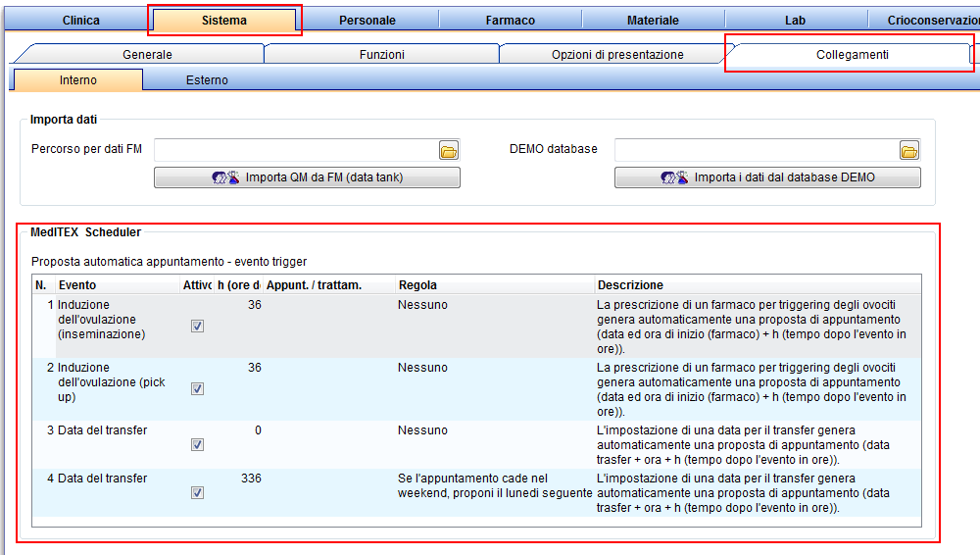Select the Interno tab
Screen dimensions: 980x555
click(x=78, y=80)
